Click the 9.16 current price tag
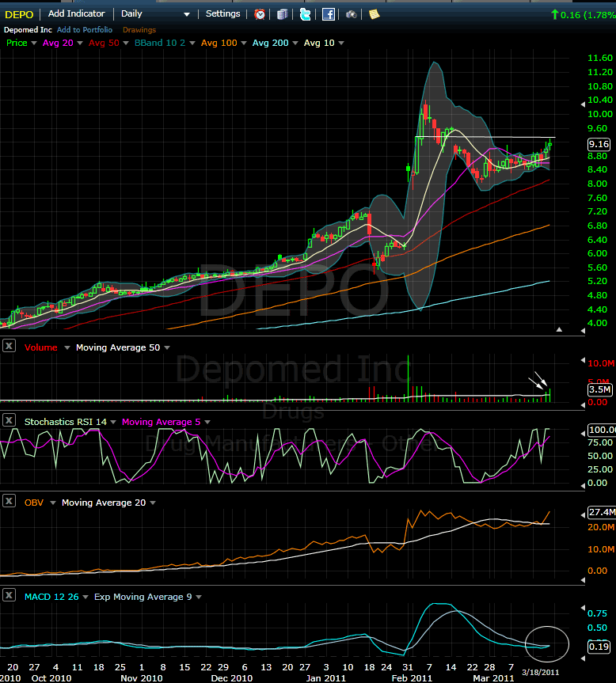 pos(599,144)
